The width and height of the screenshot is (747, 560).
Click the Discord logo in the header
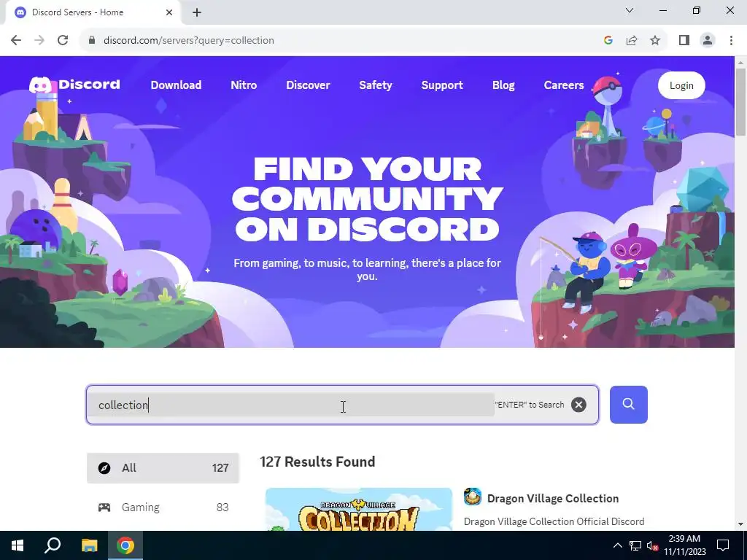coord(74,85)
